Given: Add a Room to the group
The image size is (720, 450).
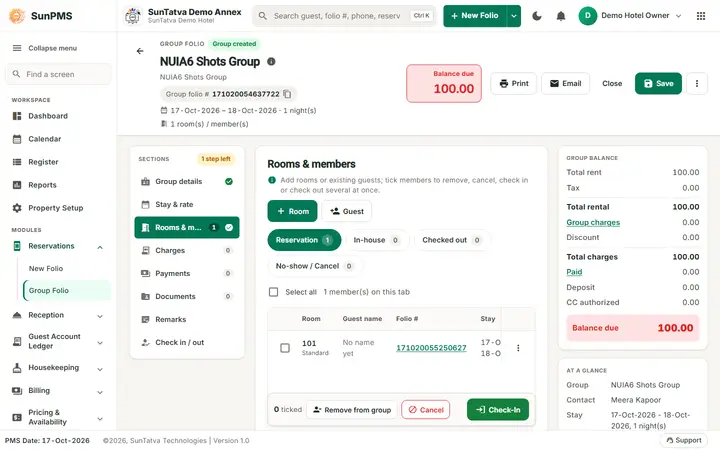Looking at the screenshot, I should click(292, 211).
